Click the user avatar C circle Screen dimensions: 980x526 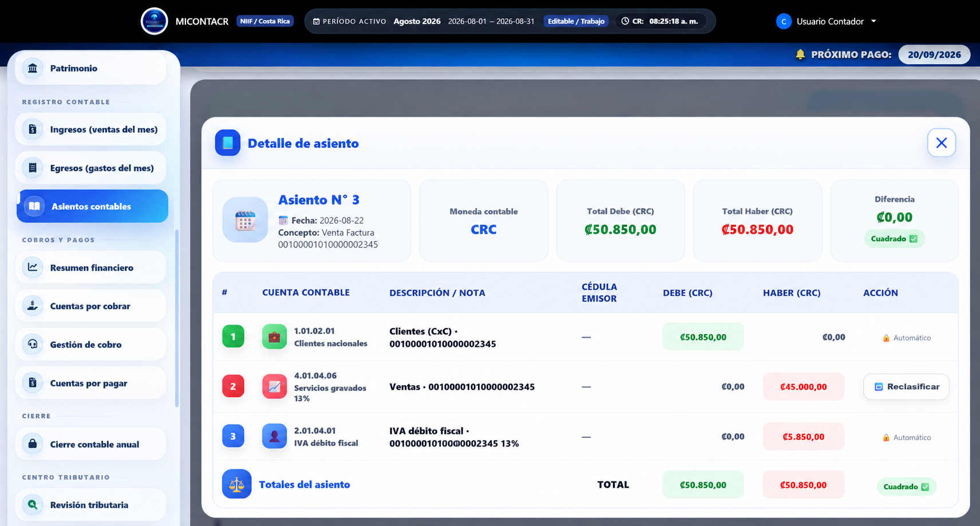pos(784,21)
